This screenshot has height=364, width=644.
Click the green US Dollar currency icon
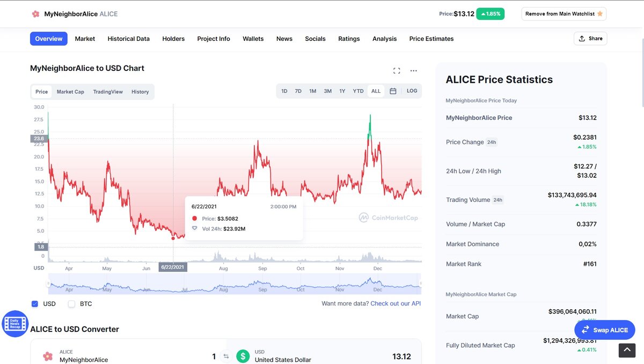[243, 356]
